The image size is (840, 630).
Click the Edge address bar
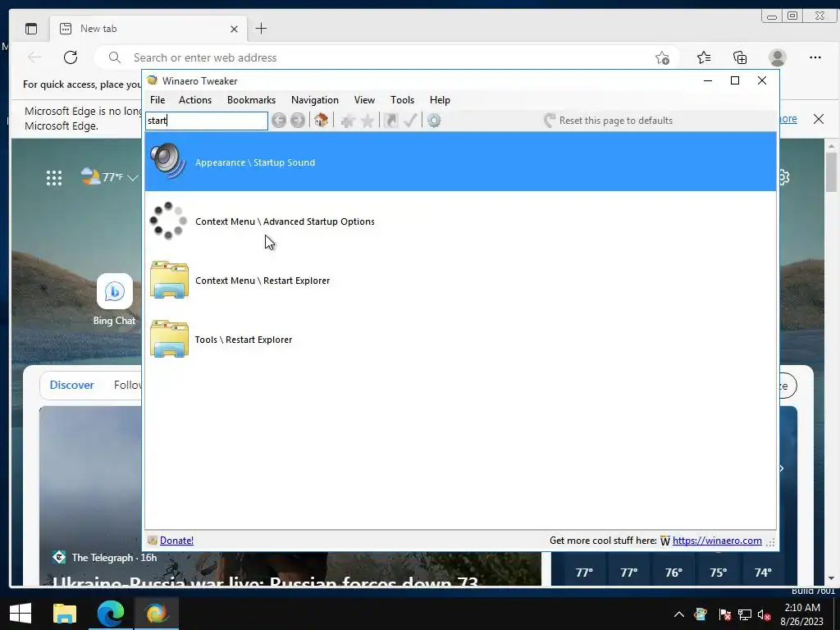(386, 57)
